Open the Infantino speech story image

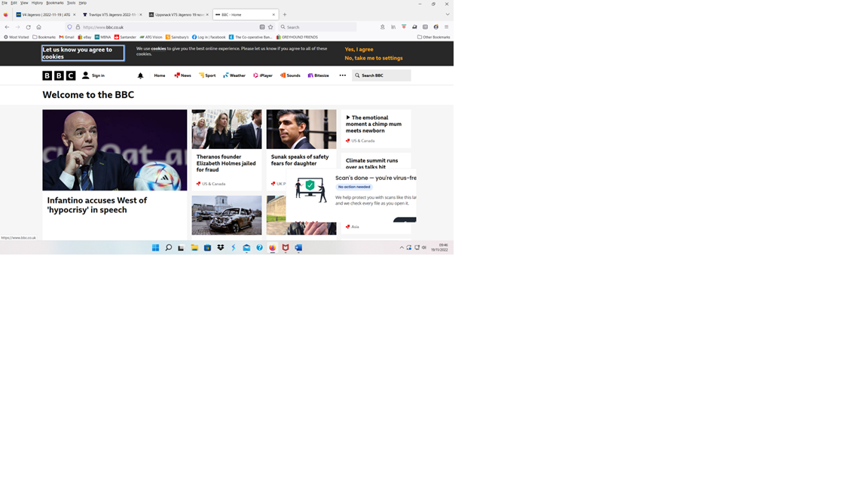(115, 150)
